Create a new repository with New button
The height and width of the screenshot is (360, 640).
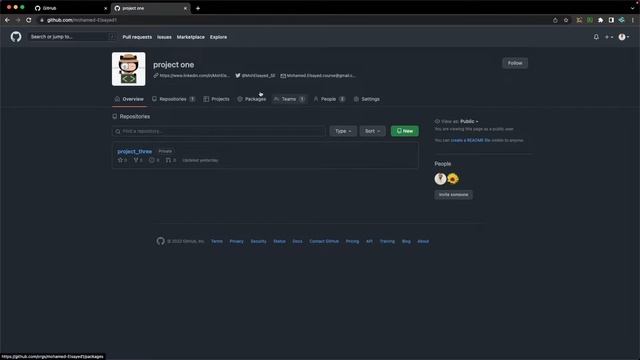[x=404, y=131]
